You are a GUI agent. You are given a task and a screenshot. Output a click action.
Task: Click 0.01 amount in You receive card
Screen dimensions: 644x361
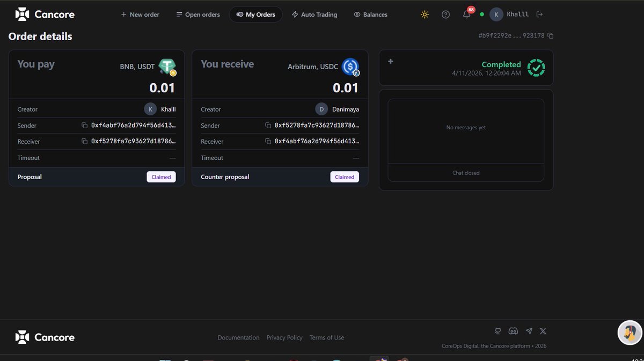346,88
